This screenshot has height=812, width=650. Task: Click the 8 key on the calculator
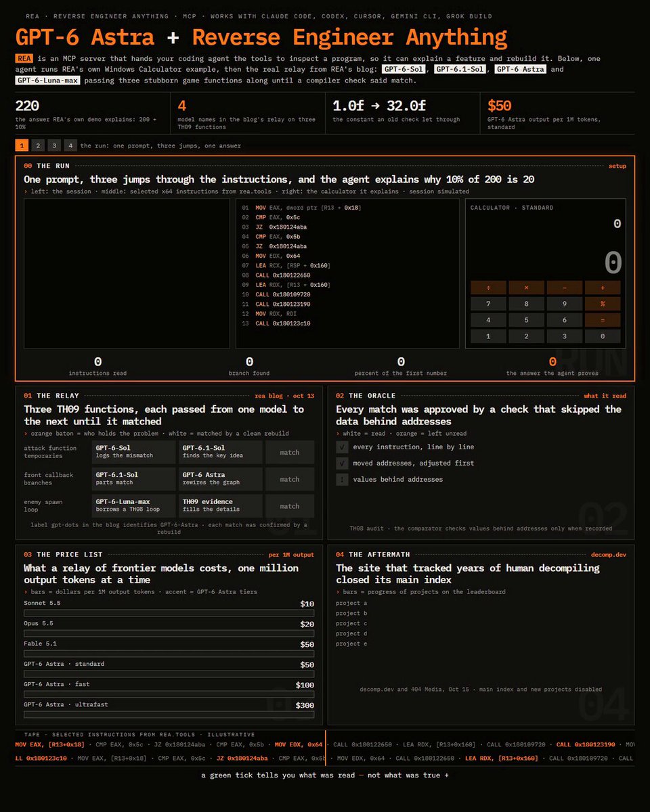pos(526,304)
